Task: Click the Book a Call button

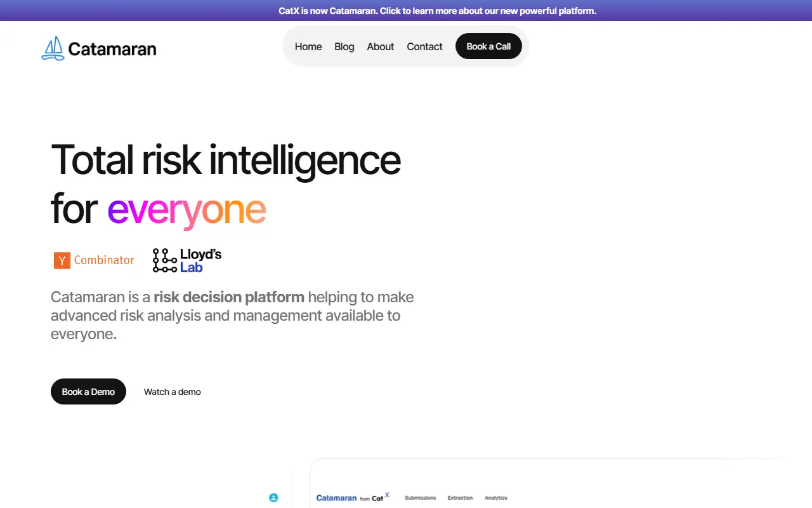Action: point(488,46)
